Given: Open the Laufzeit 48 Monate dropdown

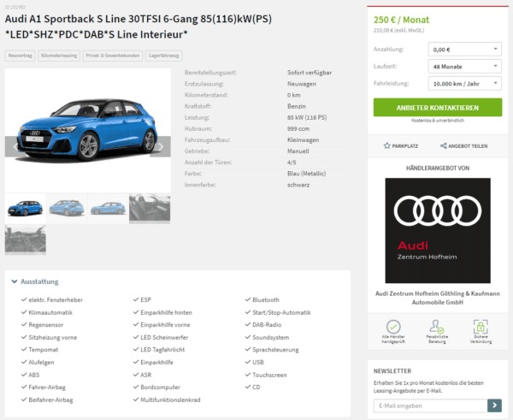Looking at the screenshot, I should 464,67.
